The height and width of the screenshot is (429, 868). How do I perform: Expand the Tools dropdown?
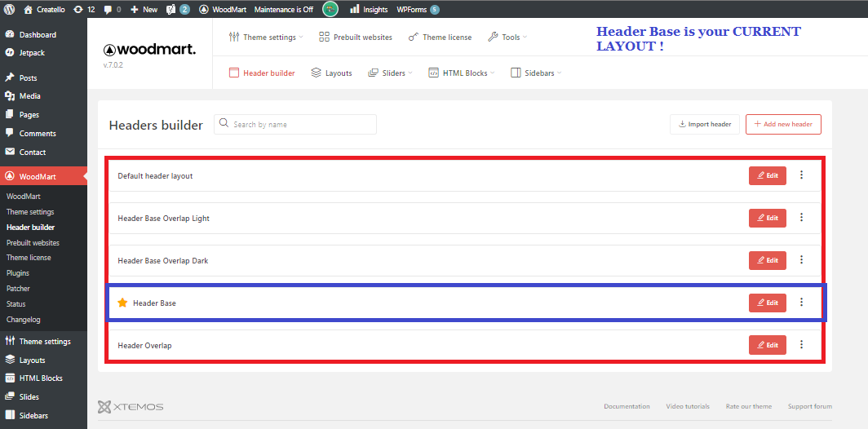point(507,37)
